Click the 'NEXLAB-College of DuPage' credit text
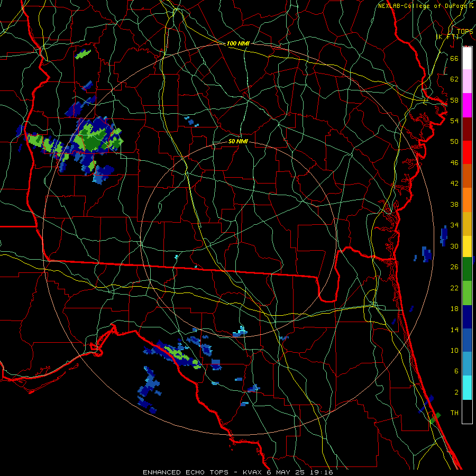476x476 pixels. pos(422,6)
